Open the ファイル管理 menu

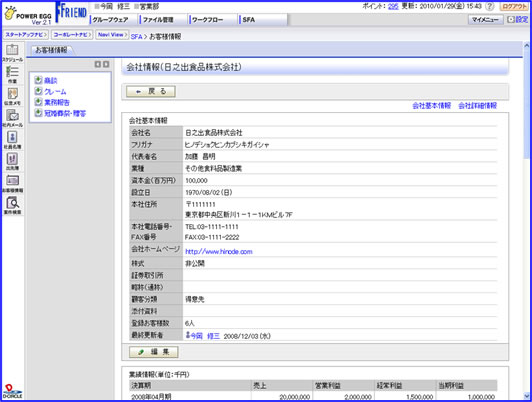pos(163,20)
